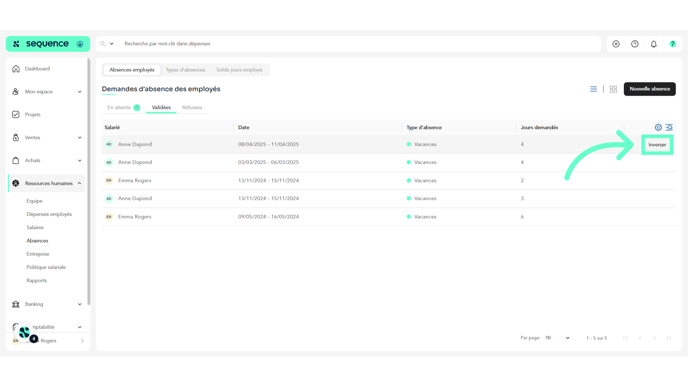Go to last page pagination icon
Viewport: 688px width, 387px height.
pyautogui.click(x=669, y=338)
